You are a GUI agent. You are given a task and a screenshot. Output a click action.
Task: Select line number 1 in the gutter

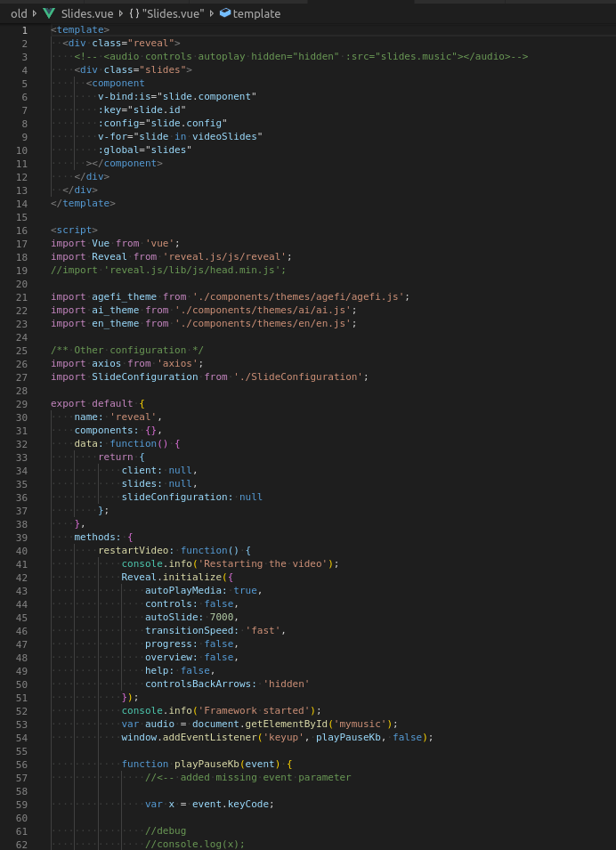pyautogui.click(x=24, y=29)
